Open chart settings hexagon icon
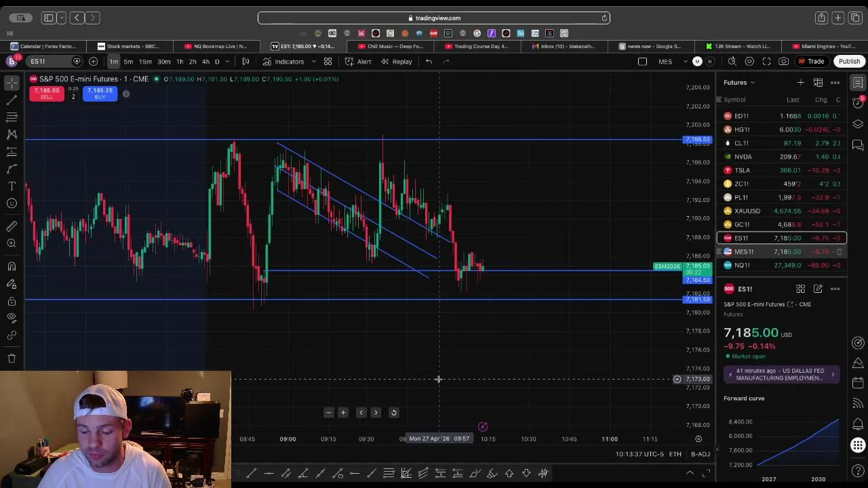868x488 pixels. 749,62
